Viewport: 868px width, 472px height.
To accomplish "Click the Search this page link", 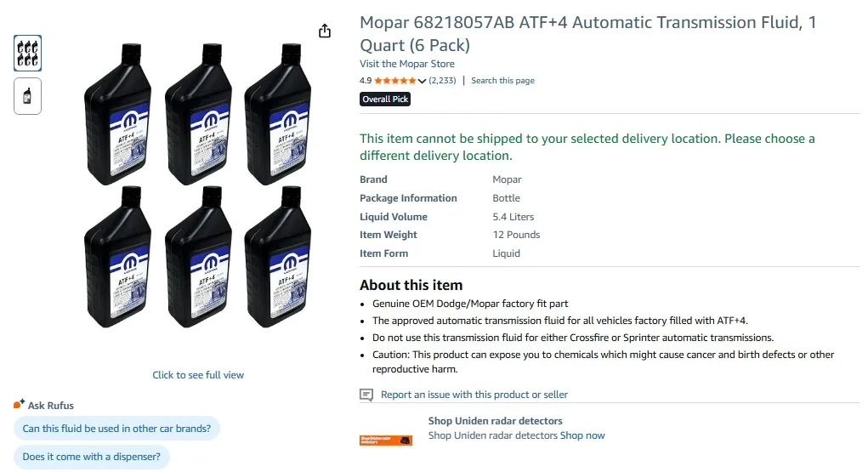I will coord(502,81).
